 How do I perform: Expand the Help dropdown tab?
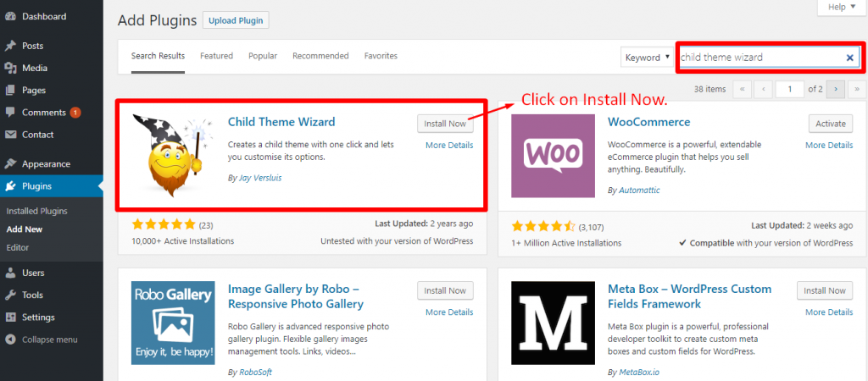[x=843, y=7]
